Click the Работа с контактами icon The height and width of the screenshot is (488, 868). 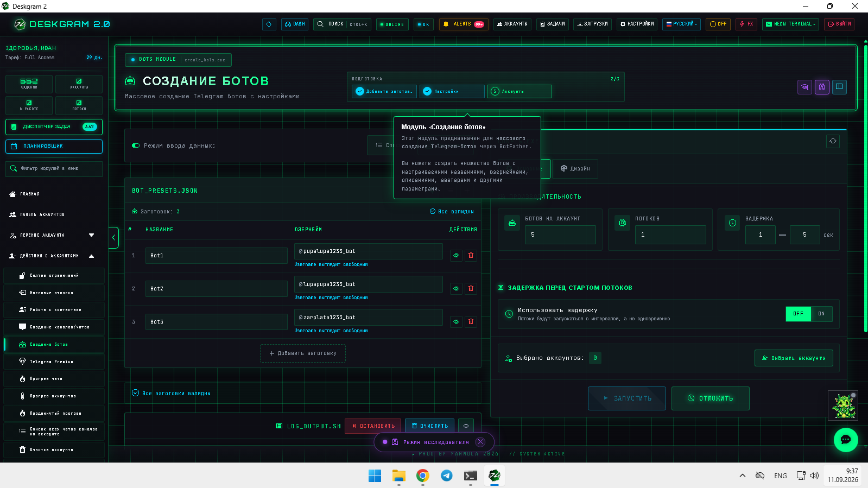click(22, 309)
